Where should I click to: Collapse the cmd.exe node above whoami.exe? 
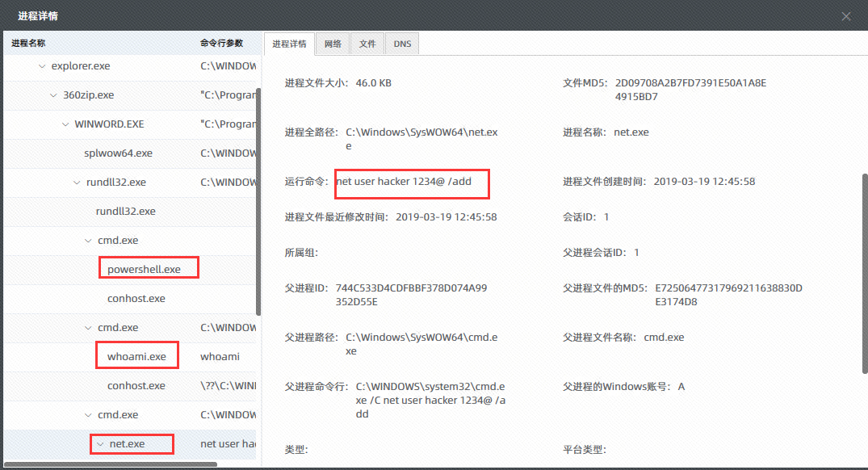[x=89, y=328]
